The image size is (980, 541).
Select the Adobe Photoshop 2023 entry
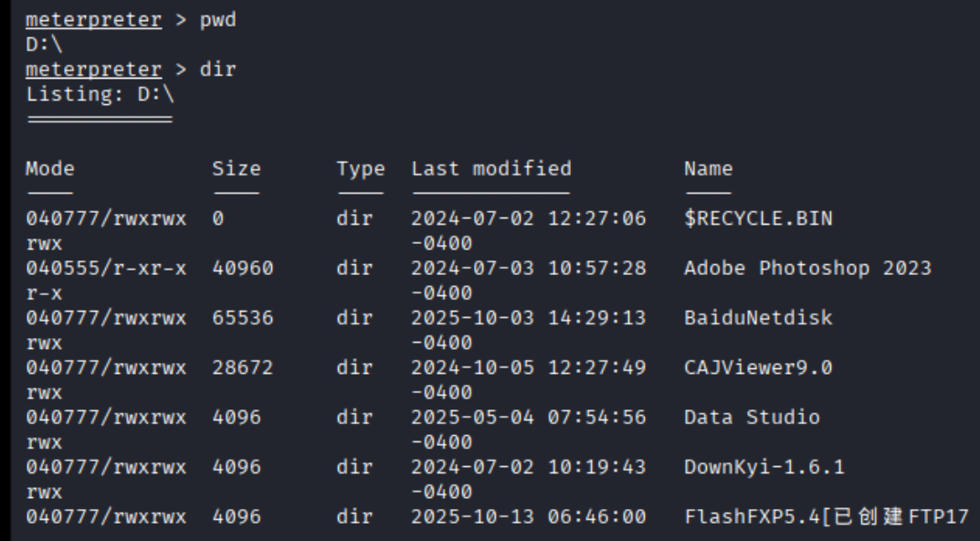[x=807, y=268]
